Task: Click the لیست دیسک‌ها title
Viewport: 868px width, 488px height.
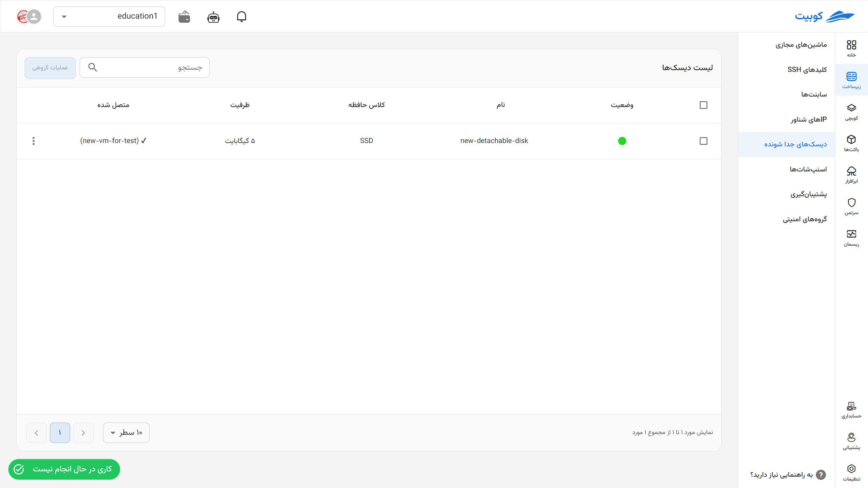Action: tap(687, 68)
